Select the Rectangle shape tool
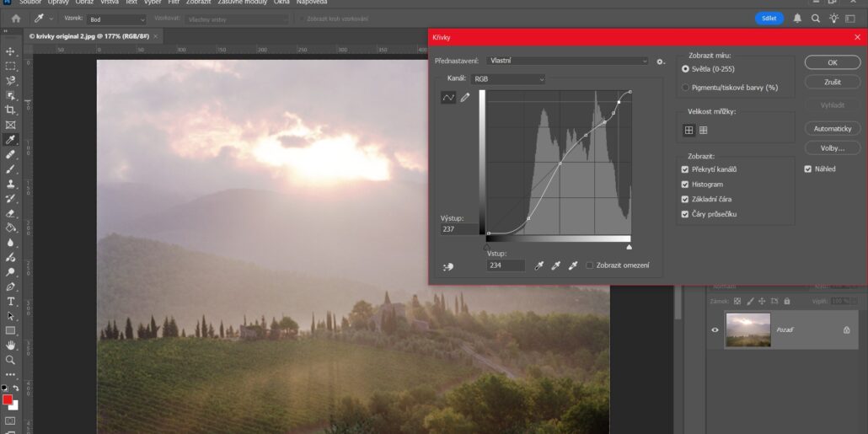The width and height of the screenshot is (868, 434). click(x=10, y=330)
